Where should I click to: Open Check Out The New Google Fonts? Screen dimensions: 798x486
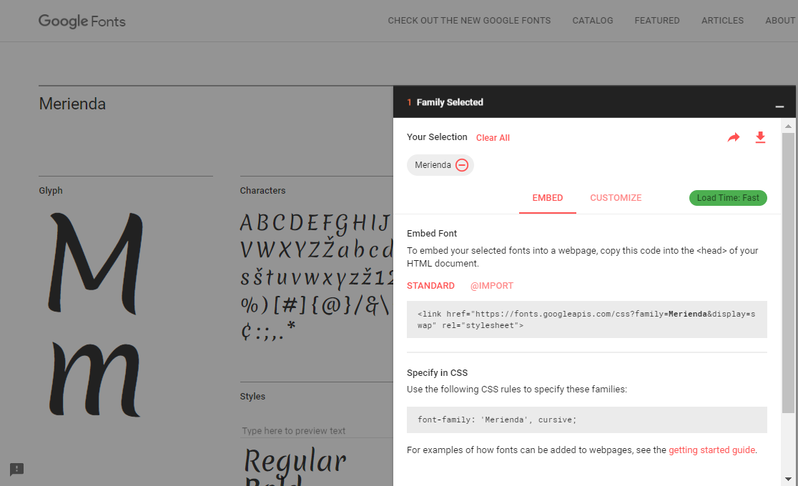(469, 20)
